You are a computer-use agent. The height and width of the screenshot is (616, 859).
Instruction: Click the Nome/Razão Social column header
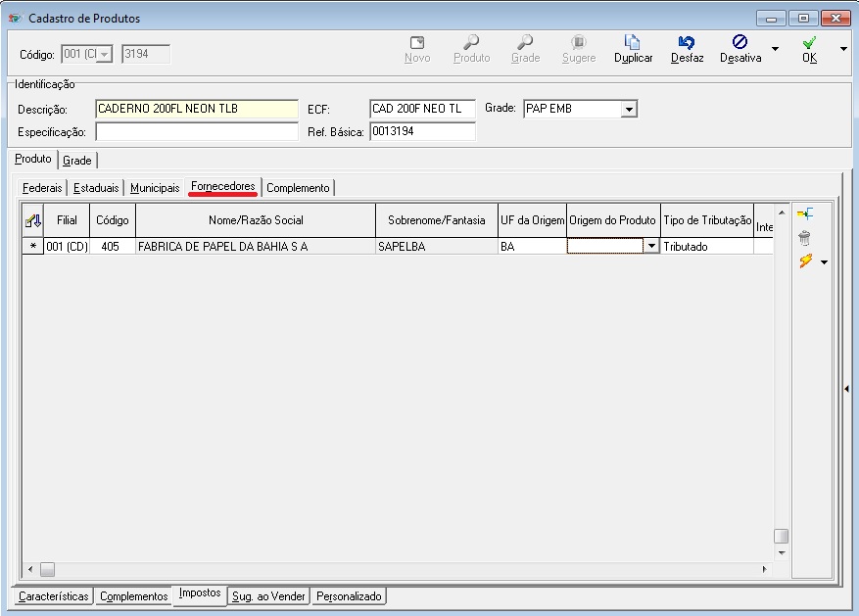click(x=256, y=220)
